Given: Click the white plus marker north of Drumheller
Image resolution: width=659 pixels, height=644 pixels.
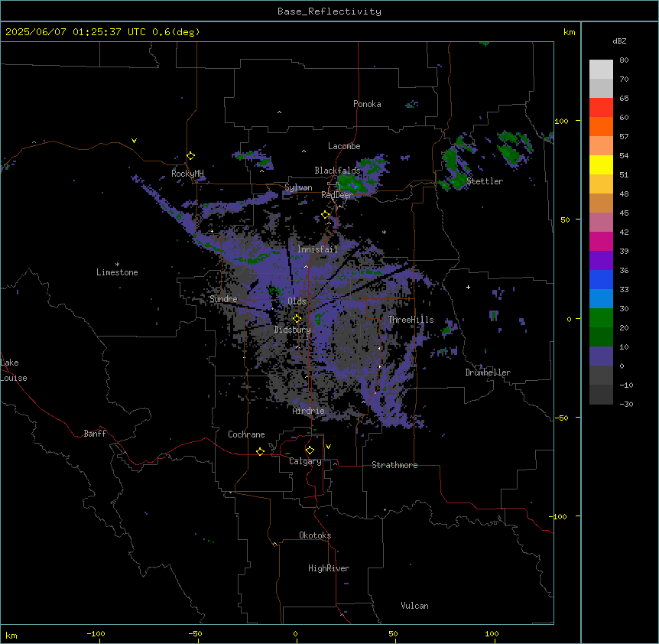Looking at the screenshot, I should (x=468, y=287).
